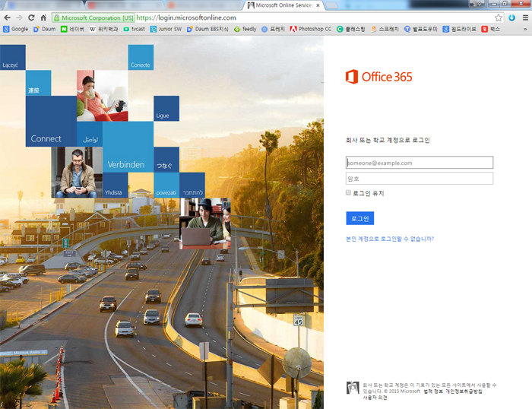Close the Microsoft Online Services tab
Screen dimensions: 532x409
point(318,5)
